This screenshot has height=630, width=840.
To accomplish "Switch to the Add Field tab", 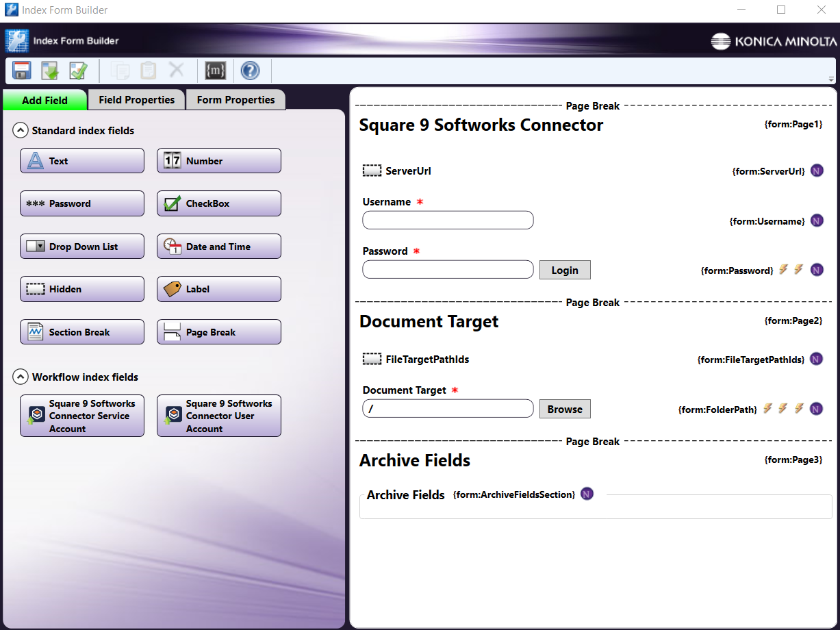I will [x=44, y=100].
